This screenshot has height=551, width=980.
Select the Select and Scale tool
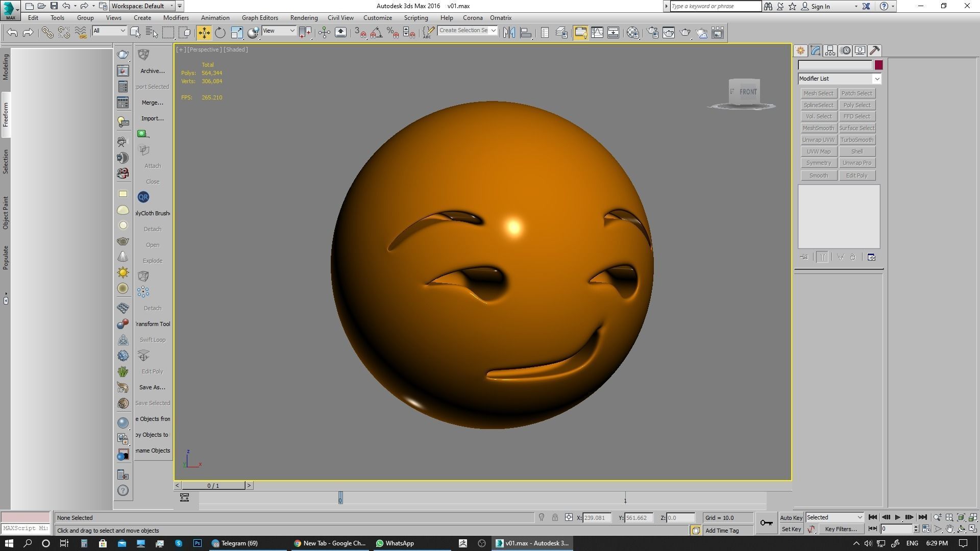(237, 33)
